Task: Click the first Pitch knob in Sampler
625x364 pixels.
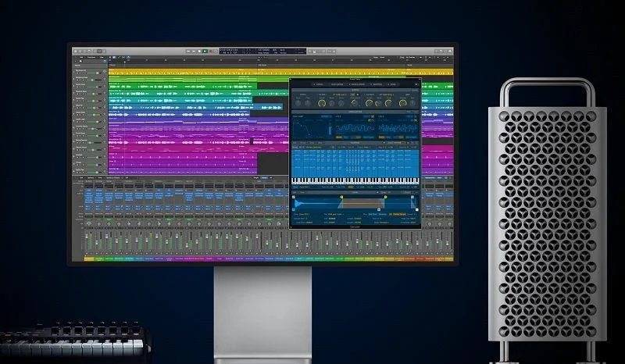Action: pos(298,103)
